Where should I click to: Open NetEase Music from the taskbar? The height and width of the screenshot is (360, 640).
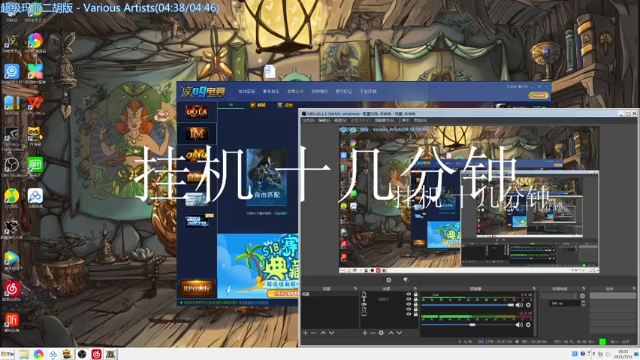click(96, 354)
